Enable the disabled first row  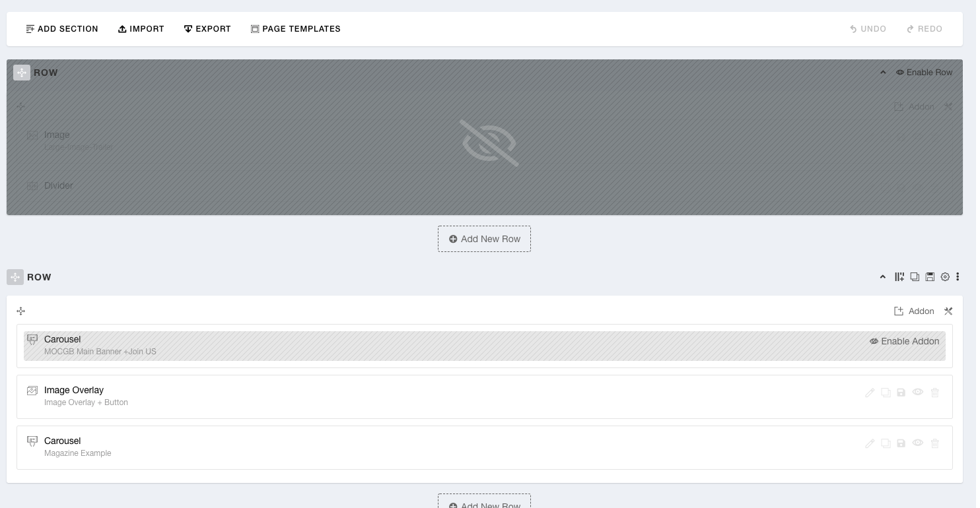coord(924,73)
